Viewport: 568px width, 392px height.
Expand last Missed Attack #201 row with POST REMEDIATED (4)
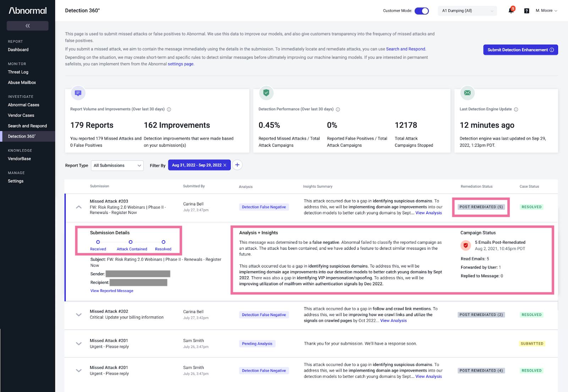[79, 371]
